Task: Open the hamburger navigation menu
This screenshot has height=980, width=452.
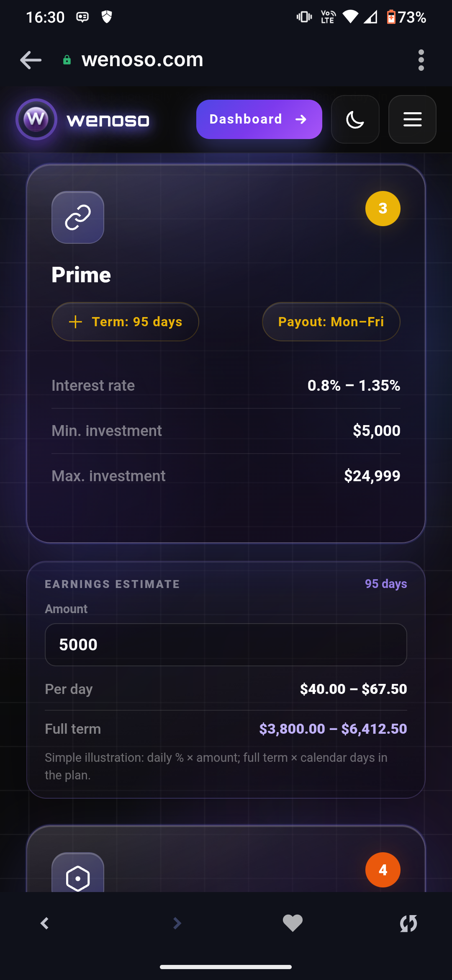Action: [x=412, y=119]
